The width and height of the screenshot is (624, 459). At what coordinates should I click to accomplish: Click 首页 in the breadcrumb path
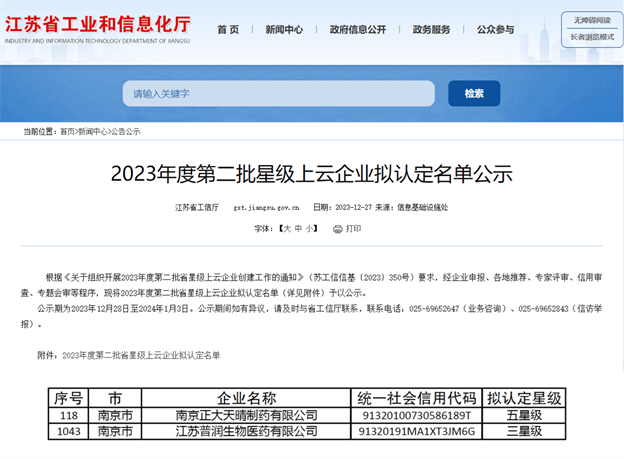[x=67, y=132]
